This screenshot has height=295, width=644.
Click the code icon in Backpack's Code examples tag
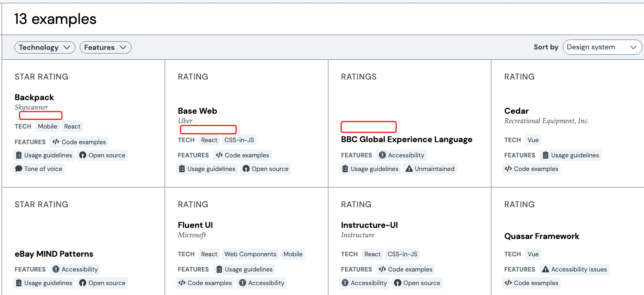[x=56, y=142]
